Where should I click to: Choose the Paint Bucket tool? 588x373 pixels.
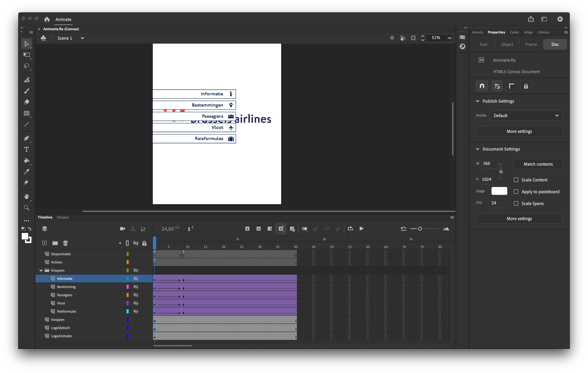pos(27,160)
